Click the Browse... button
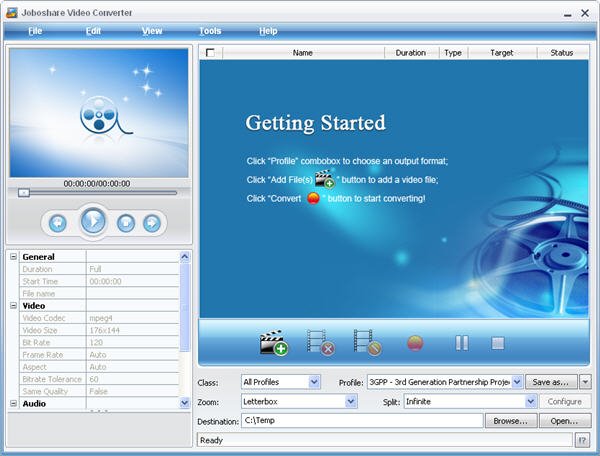This screenshot has width=600, height=456. (x=511, y=421)
